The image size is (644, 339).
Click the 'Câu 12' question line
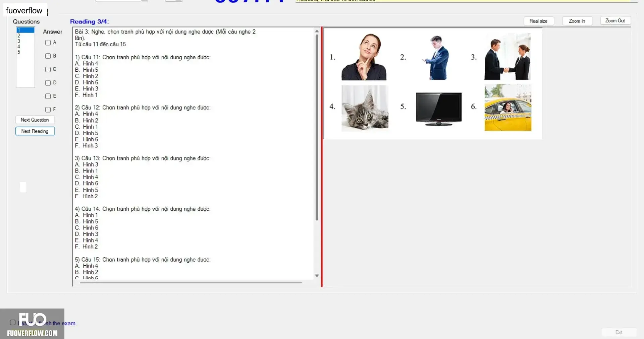click(143, 108)
